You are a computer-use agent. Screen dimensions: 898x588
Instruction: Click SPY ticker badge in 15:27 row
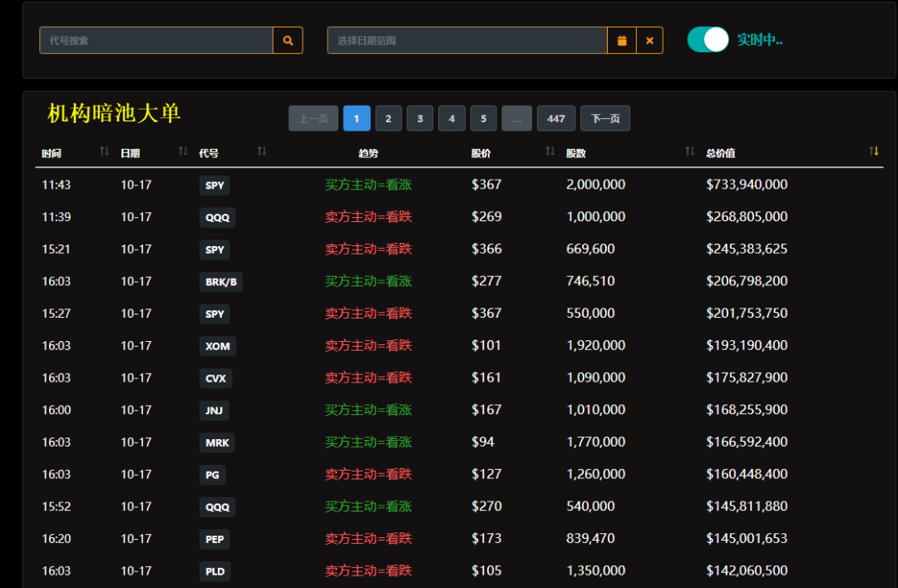(215, 314)
